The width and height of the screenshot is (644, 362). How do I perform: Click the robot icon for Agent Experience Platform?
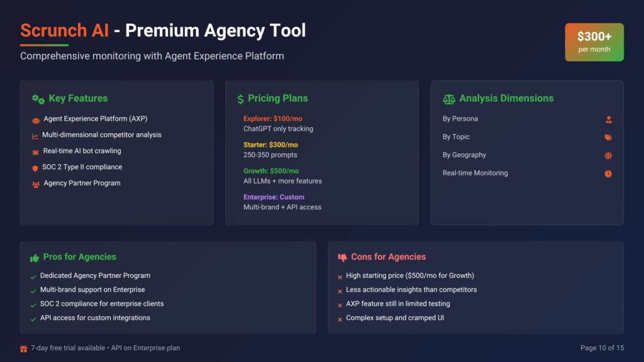(36, 119)
